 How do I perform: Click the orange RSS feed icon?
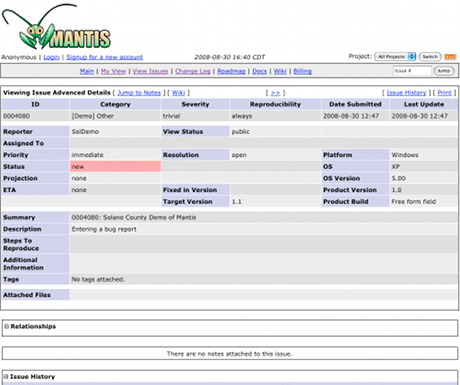pyautogui.click(x=450, y=57)
